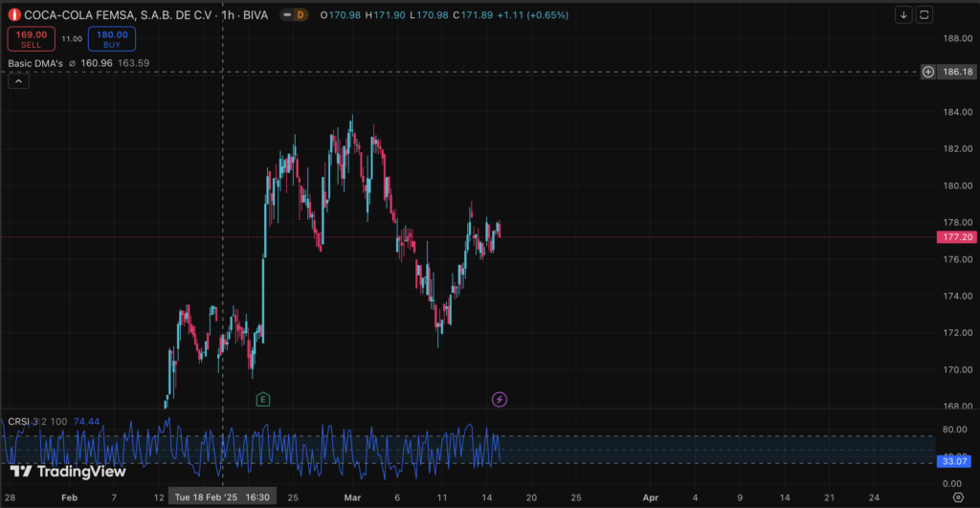
Task: Click Mar on the time axis
Action: (x=352, y=497)
